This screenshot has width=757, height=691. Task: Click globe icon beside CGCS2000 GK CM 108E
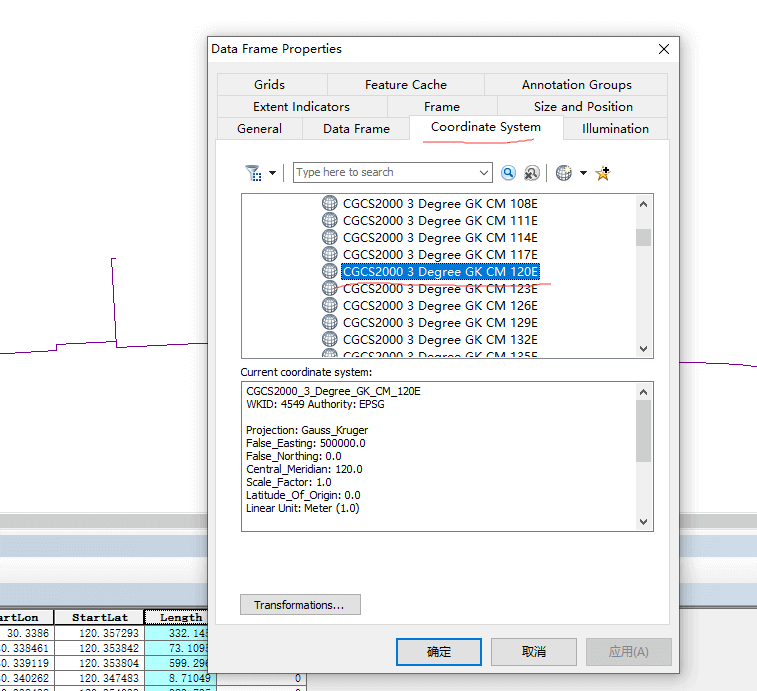330,204
